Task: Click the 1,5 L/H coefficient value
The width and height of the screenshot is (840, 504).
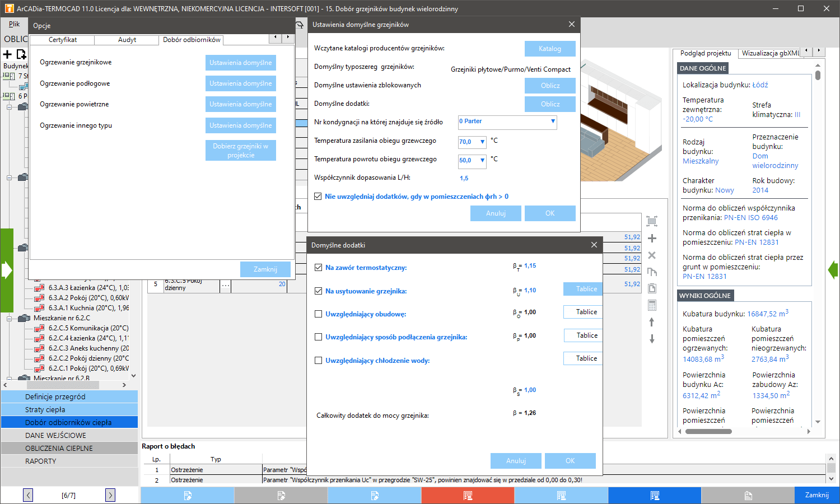Action: [464, 178]
